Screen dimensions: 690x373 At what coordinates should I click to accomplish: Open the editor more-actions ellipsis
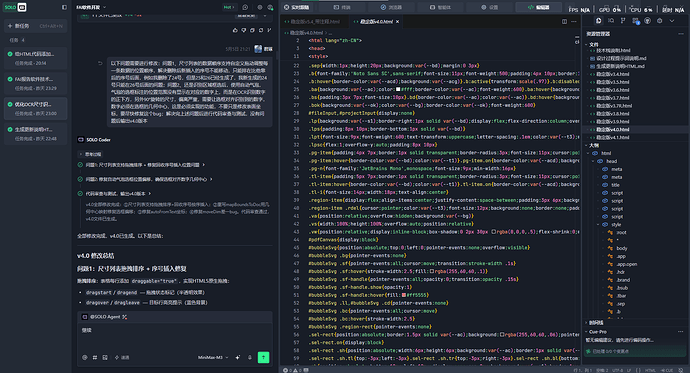coord(573,21)
